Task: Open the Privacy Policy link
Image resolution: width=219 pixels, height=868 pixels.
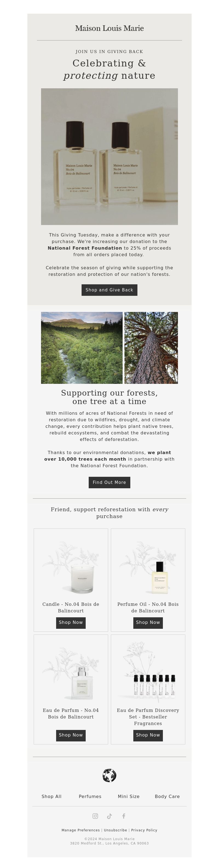Action: click(144, 830)
